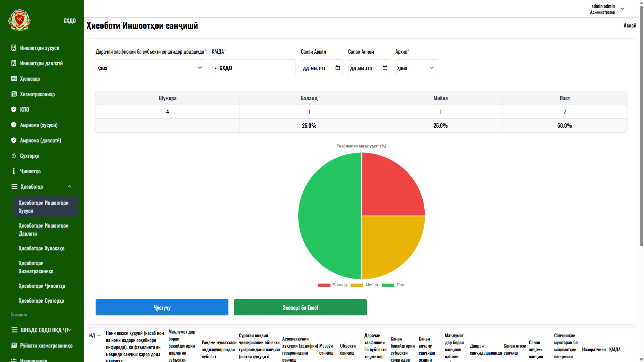Image resolution: width=644 pixels, height=362 pixels.
Task: Open Ҳисоботҳои Ҷиноятҳо report
Action: tap(46, 286)
